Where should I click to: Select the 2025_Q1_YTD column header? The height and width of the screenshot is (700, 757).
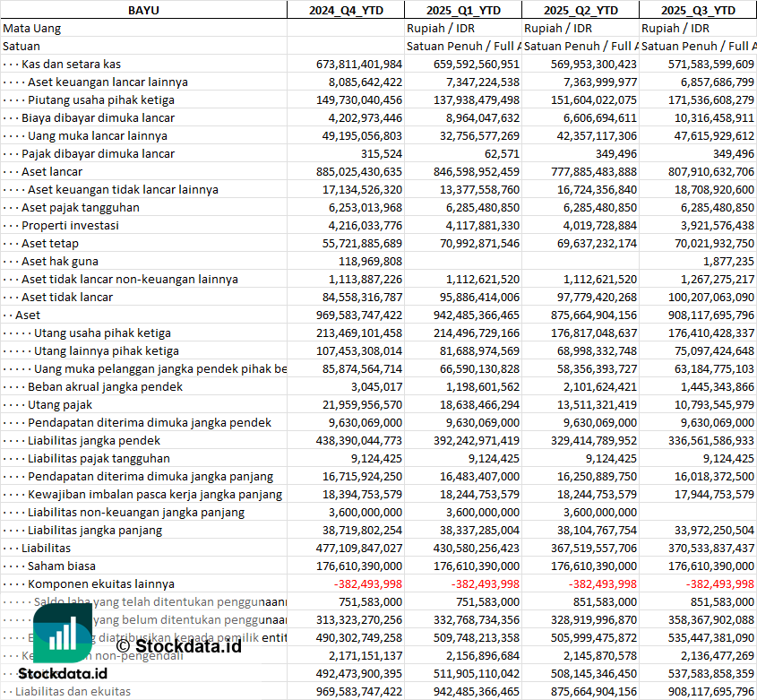(x=462, y=10)
